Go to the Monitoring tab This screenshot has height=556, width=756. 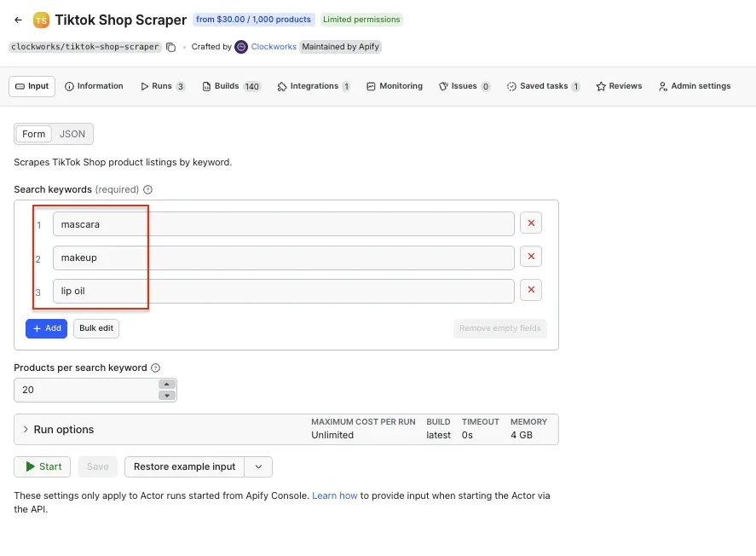[x=395, y=86]
